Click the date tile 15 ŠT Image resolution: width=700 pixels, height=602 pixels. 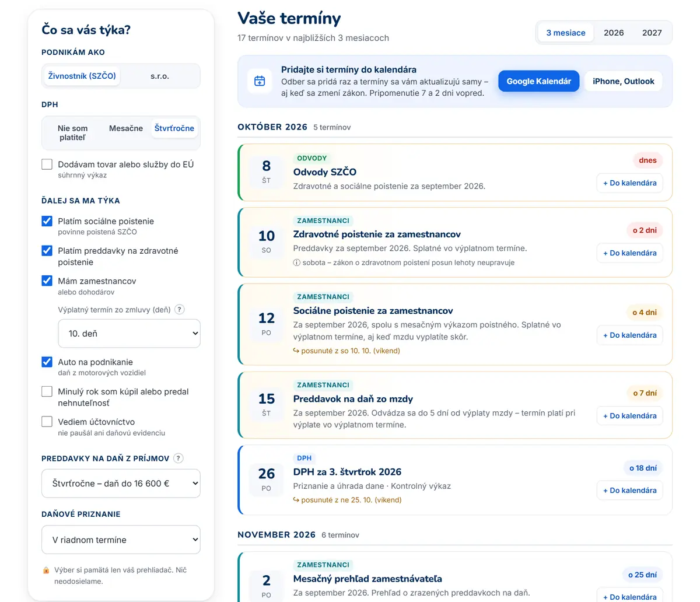[267, 405]
